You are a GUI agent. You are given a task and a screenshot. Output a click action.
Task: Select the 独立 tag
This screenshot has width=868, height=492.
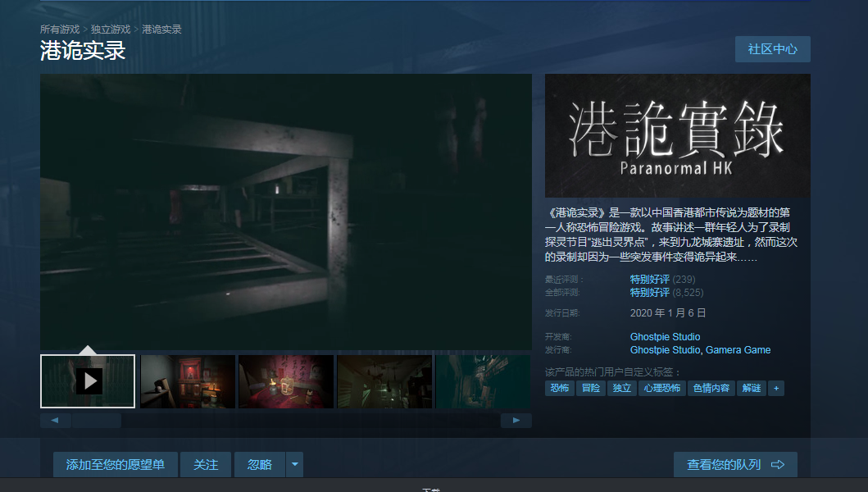tap(621, 389)
